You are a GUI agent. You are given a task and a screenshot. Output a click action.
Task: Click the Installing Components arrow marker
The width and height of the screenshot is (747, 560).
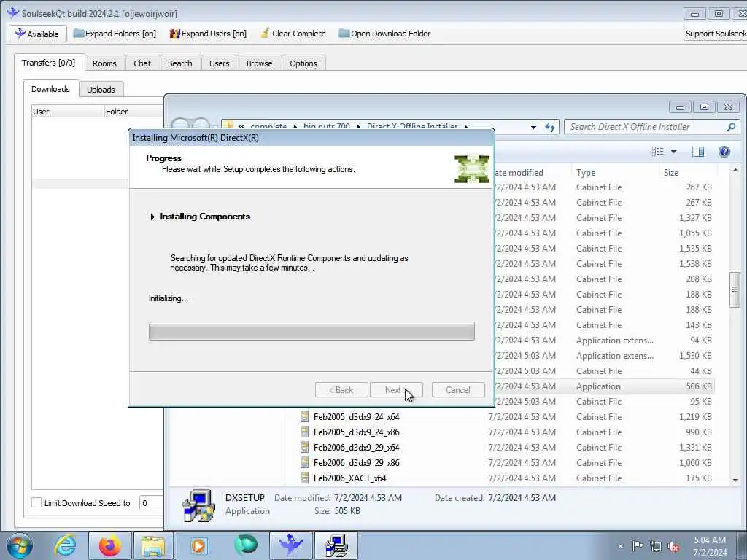(x=152, y=217)
